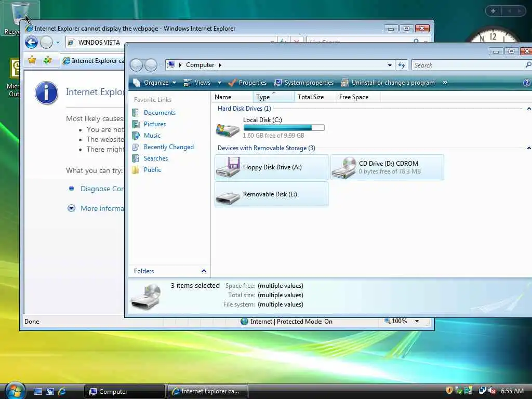Image resolution: width=532 pixels, height=399 pixels.
Task: Click "3 items selected" in details pane
Action: point(195,286)
